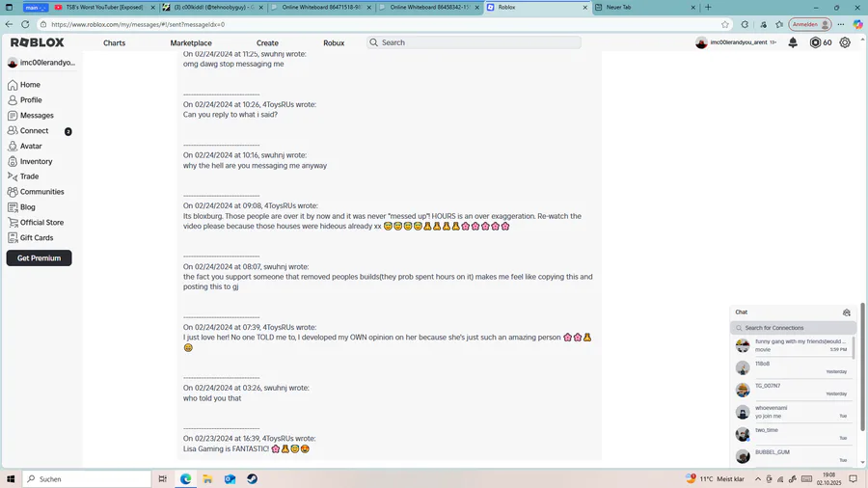
Task: Open the settings gear in Roblox header
Action: tap(845, 42)
